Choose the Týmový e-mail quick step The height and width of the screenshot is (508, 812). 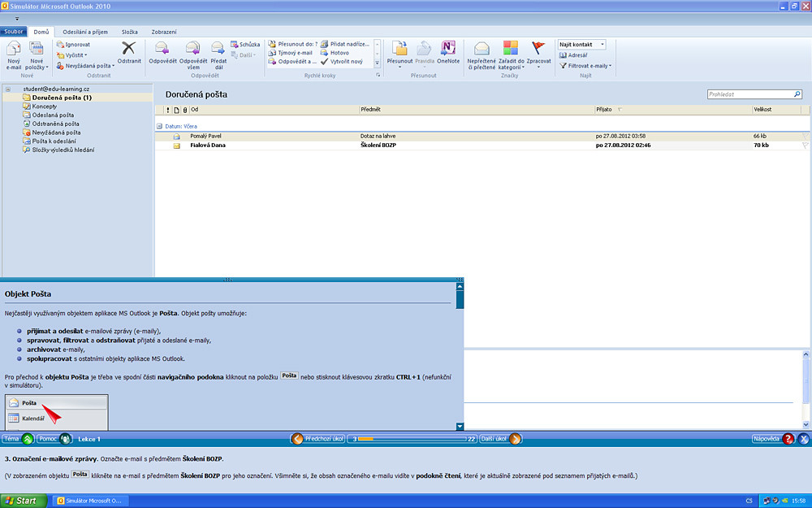pos(291,53)
